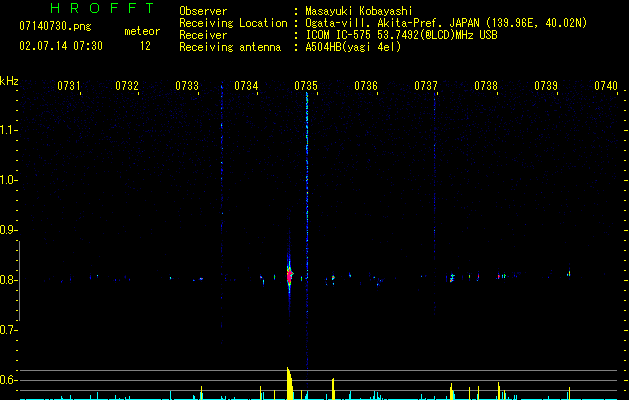Select the meteor count value 12
The width and height of the screenshot is (629, 400).
pos(145,46)
